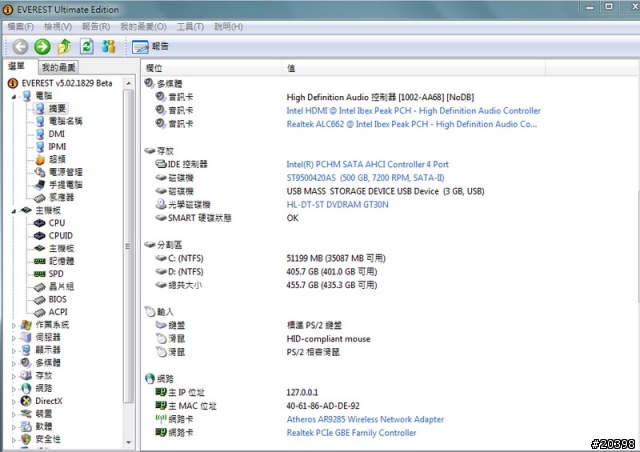Select the 記憶體 memory icon
The image size is (640, 452).
40,261
